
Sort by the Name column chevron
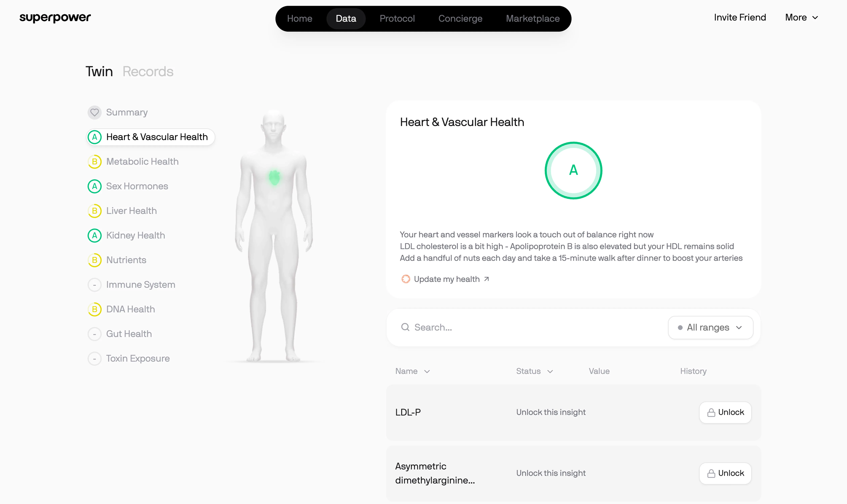point(427,372)
